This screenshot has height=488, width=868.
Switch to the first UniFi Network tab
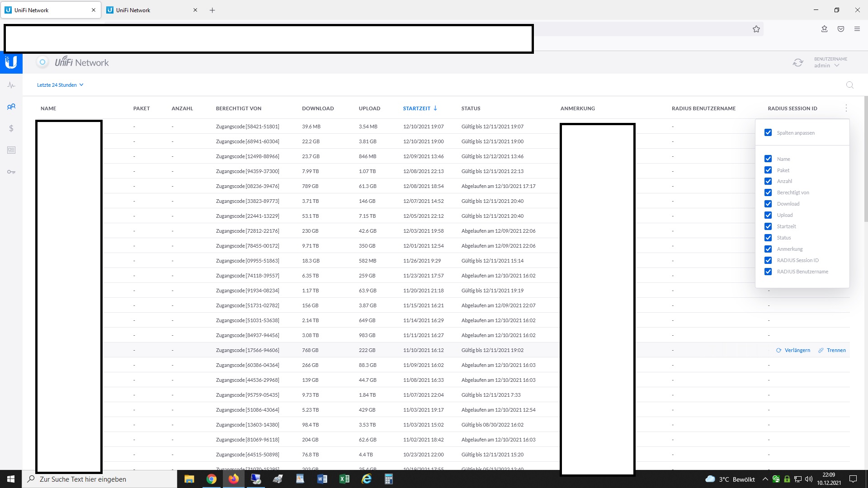tap(51, 10)
